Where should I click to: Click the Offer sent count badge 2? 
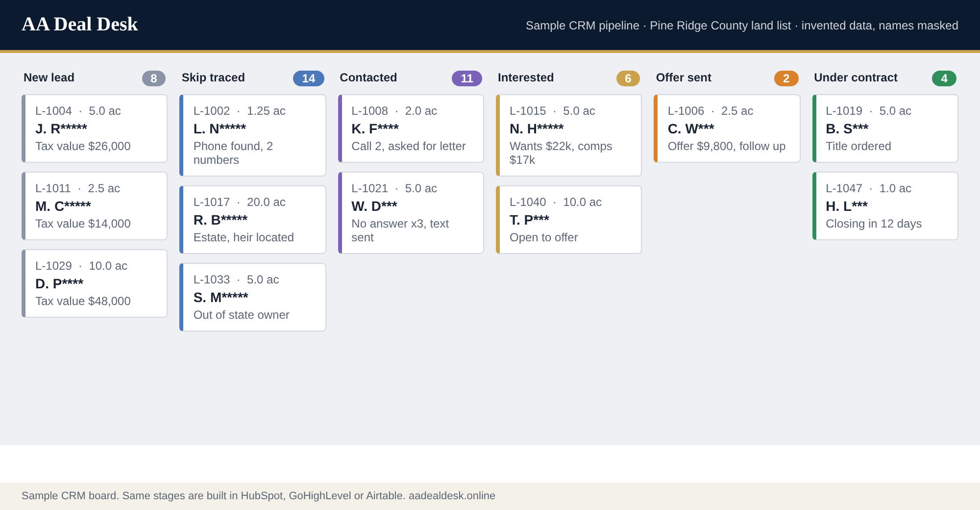(x=786, y=78)
